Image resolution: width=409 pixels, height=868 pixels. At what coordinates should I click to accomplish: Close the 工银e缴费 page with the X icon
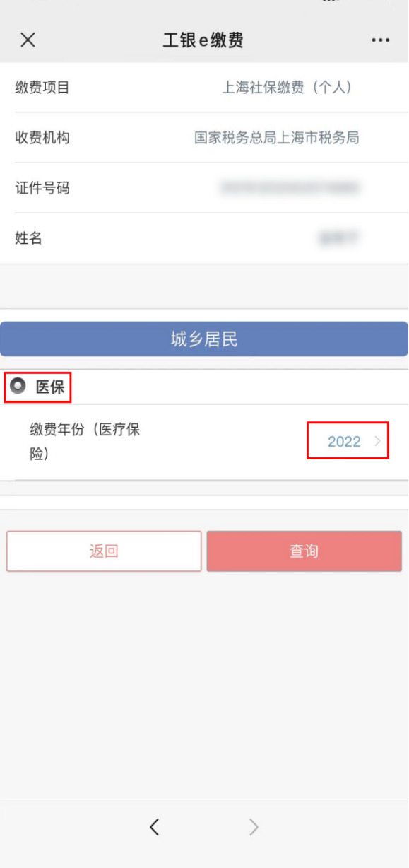[x=28, y=40]
